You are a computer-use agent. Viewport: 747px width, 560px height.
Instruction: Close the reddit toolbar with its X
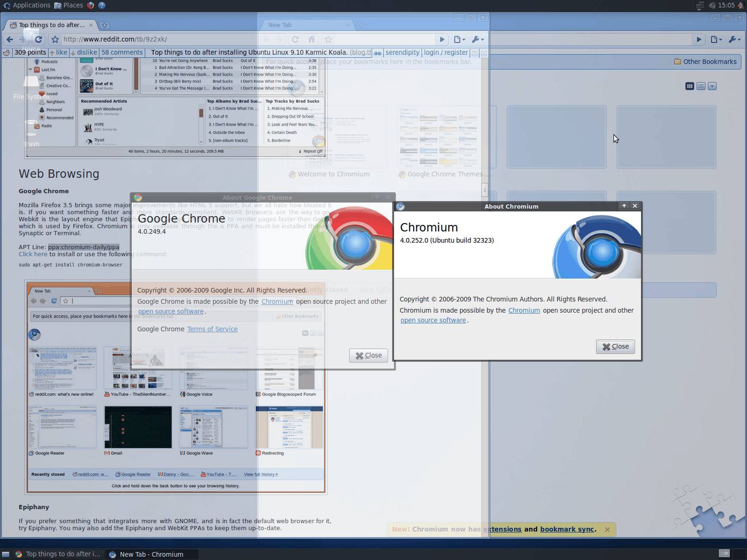click(x=484, y=53)
